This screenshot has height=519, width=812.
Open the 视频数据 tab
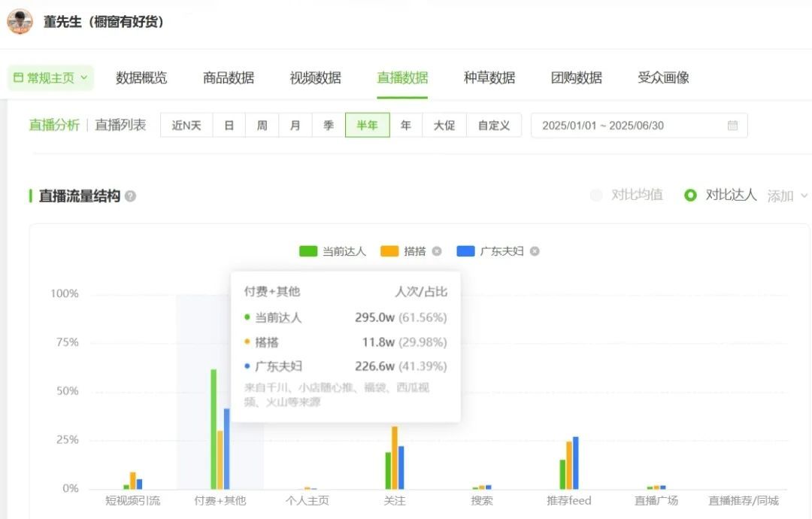tap(315, 77)
